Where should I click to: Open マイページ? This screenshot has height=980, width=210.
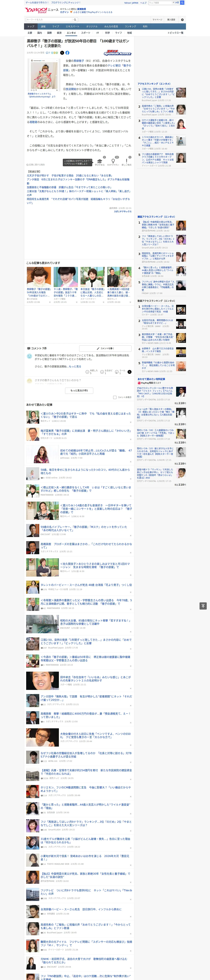pos(157,19)
